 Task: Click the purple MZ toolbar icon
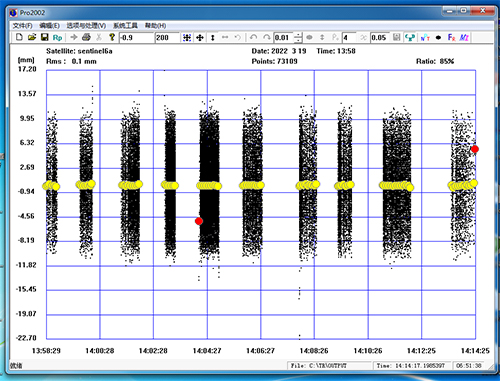(464, 38)
